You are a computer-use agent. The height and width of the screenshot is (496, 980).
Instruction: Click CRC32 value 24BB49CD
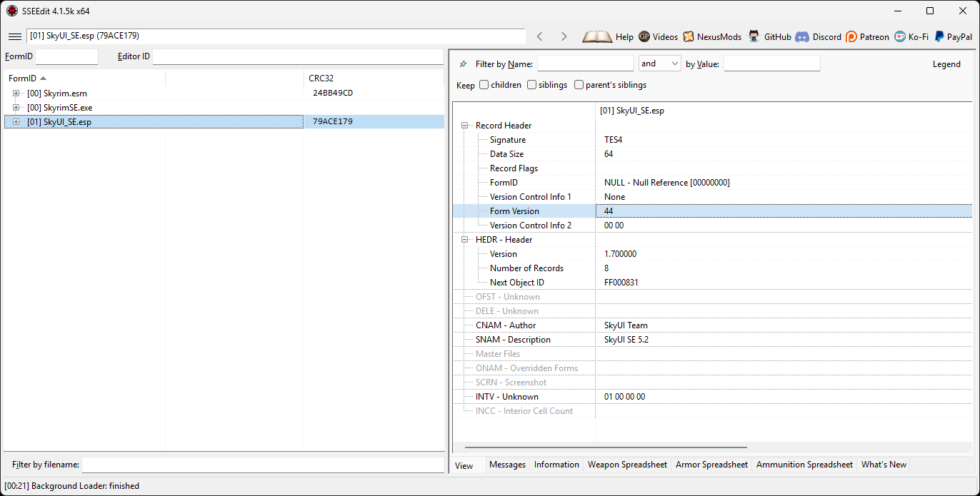point(333,93)
